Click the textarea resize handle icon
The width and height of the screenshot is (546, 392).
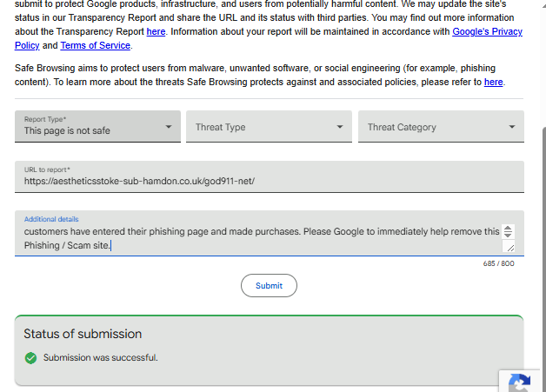[509, 248]
